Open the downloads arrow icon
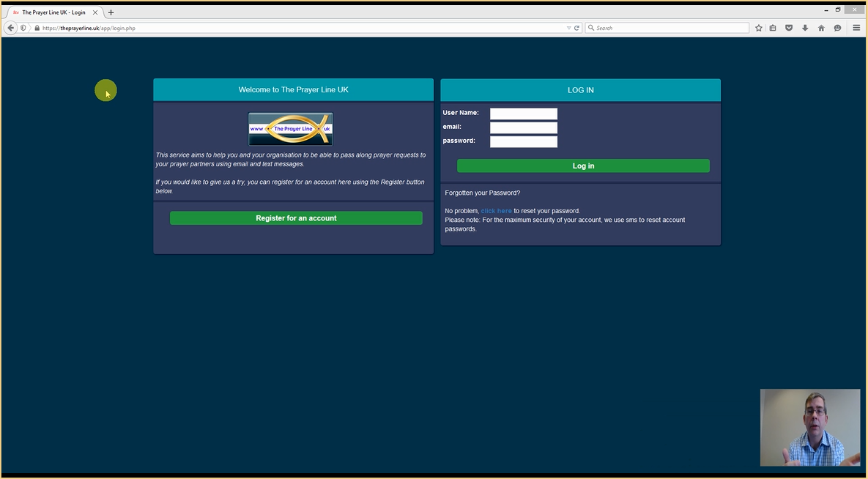This screenshot has width=868, height=479. click(x=805, y=28)
